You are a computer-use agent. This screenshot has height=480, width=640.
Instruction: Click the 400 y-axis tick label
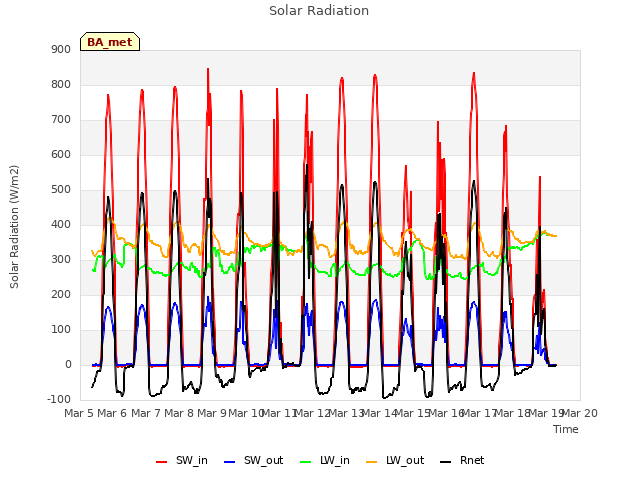(61, 224)
